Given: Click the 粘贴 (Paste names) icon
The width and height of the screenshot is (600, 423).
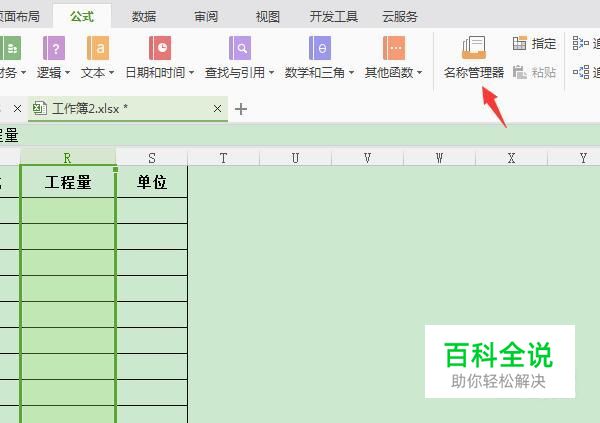Looking at the screenshot, I should tap(520, 72).
